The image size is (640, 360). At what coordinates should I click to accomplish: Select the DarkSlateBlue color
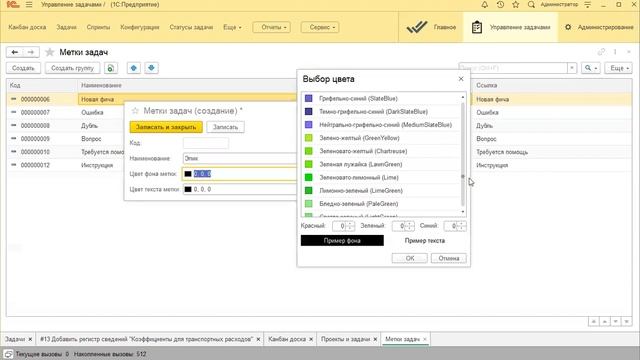(x=382, y=111)
